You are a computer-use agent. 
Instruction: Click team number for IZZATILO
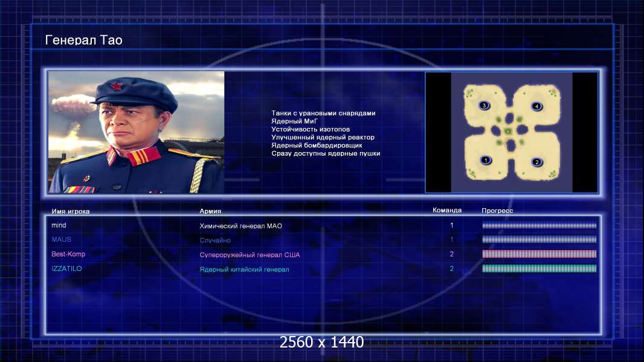coord(451,268)
